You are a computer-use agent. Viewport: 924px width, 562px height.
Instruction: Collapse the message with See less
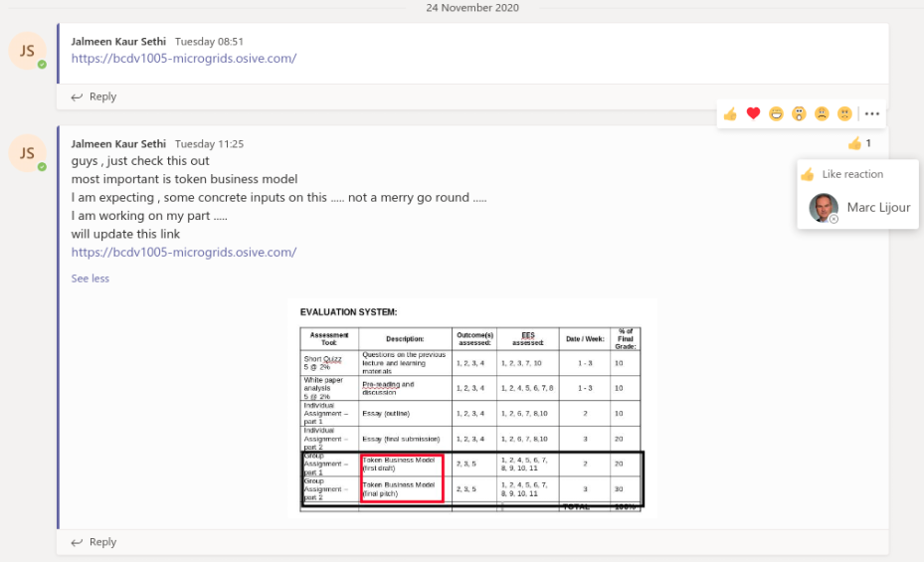tap(91, 279)
